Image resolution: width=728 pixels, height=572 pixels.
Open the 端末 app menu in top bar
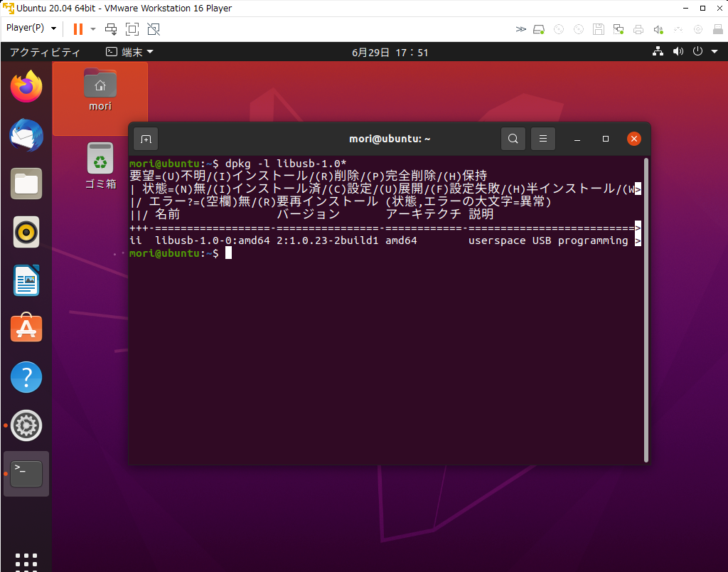(x=129, y=52)
